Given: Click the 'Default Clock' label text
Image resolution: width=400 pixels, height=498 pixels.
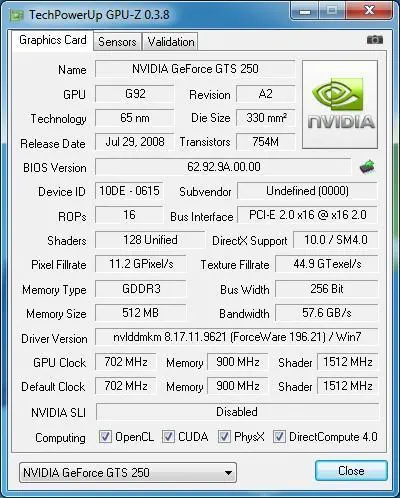Looking at the screenshot, I should pos(53,387).
